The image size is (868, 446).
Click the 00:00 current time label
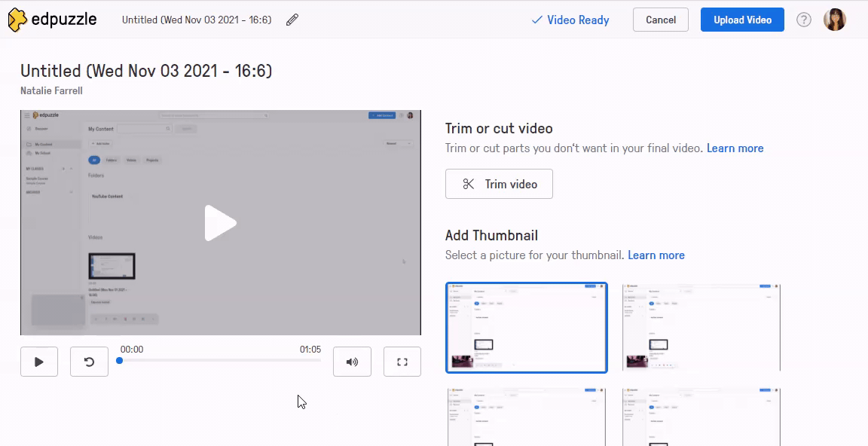point(132,349)
